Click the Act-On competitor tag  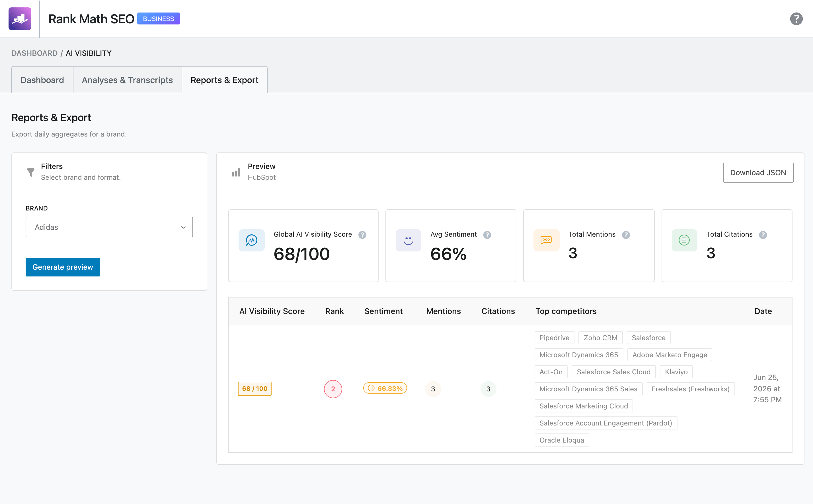551,372
